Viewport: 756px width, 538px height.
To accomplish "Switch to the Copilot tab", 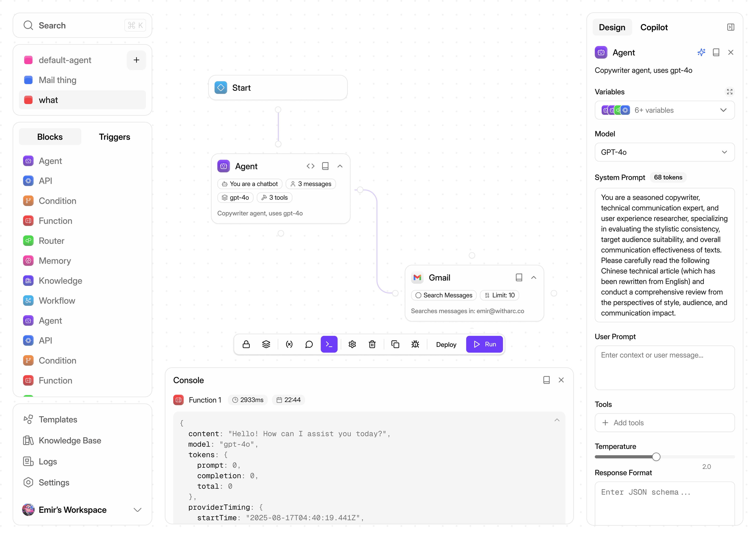I will pyautogui.click(x=654, y=27).
